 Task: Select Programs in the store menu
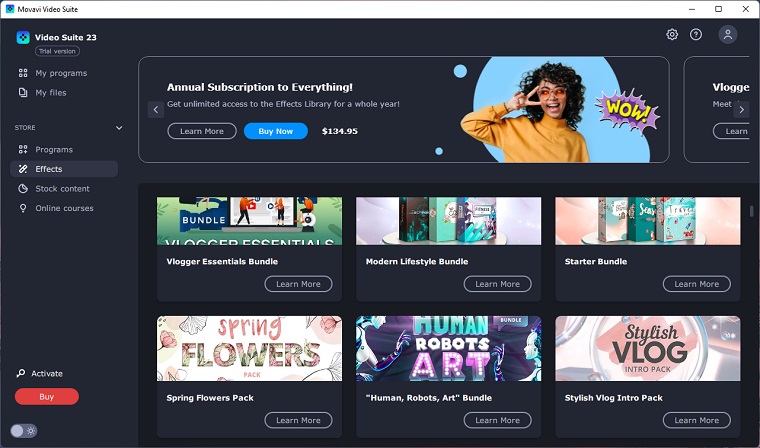(64, 149)
